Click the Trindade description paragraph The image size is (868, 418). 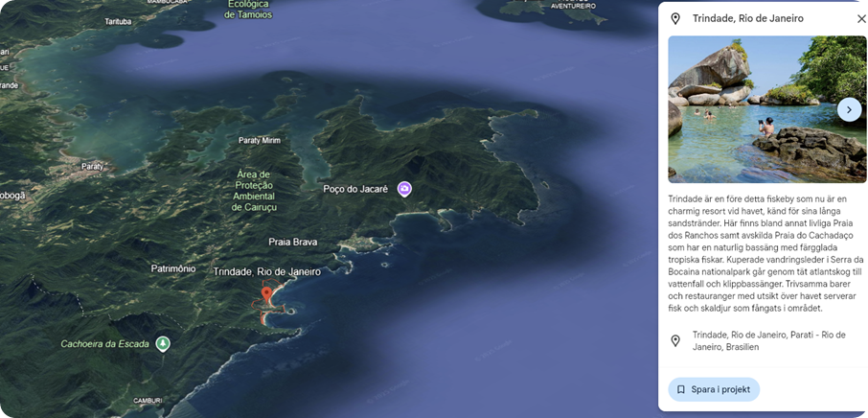click(764, 253)
